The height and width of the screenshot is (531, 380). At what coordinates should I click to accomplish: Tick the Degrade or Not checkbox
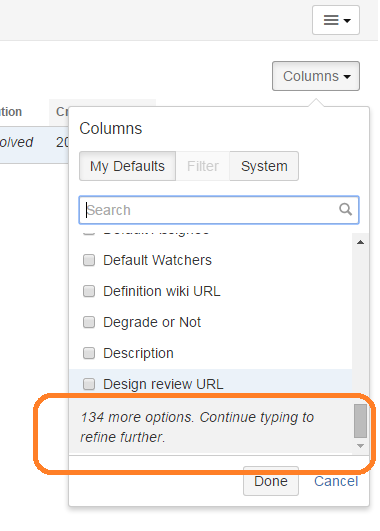coord(89,322)
